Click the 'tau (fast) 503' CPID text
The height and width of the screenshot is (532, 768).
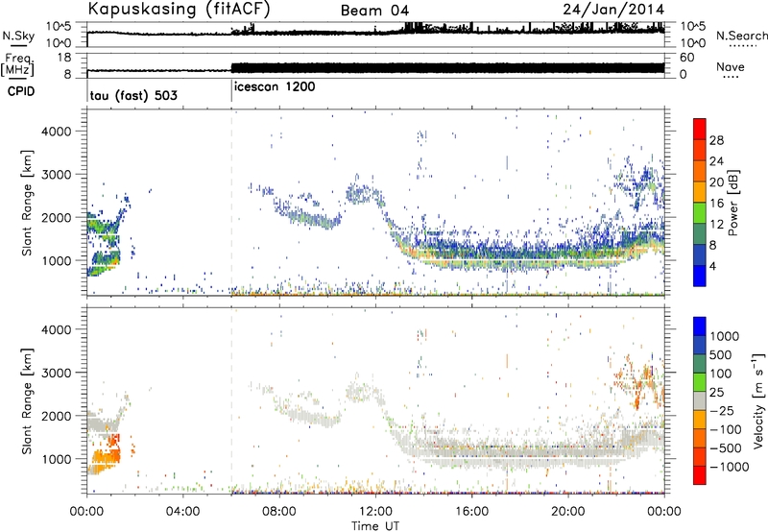(x=133, y=95)
